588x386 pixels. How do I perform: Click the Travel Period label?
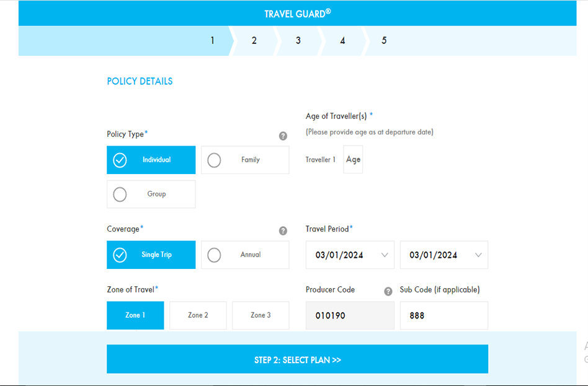pos(327,229)
